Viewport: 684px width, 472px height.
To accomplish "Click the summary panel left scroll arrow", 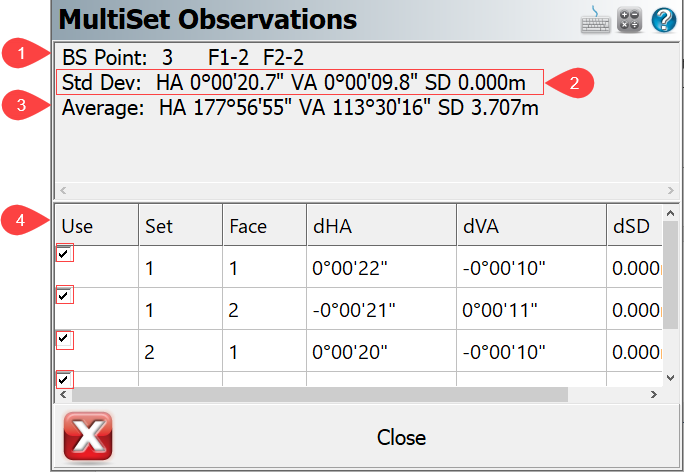I will [x=64, y=189].
